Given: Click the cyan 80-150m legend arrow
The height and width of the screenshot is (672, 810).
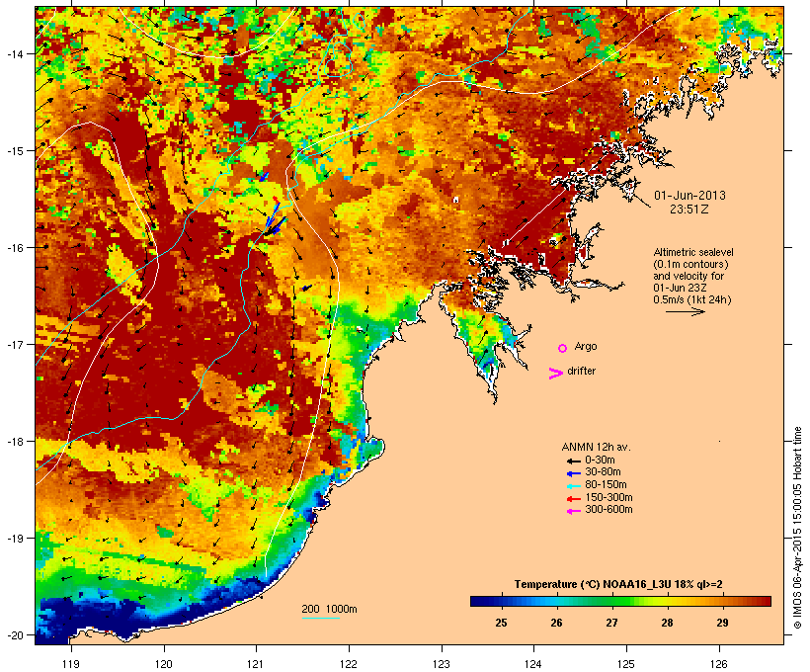Looking at the screenshot, I should pyautogui.click(x=574, y=486).
